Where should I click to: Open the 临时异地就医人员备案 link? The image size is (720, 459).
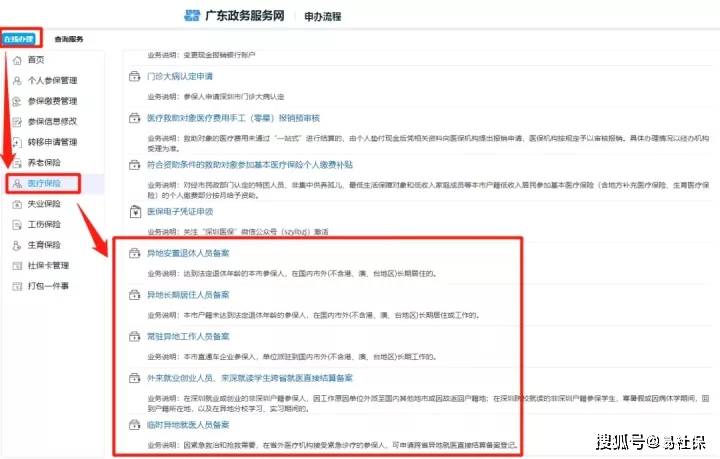click(x=188, y=424)
